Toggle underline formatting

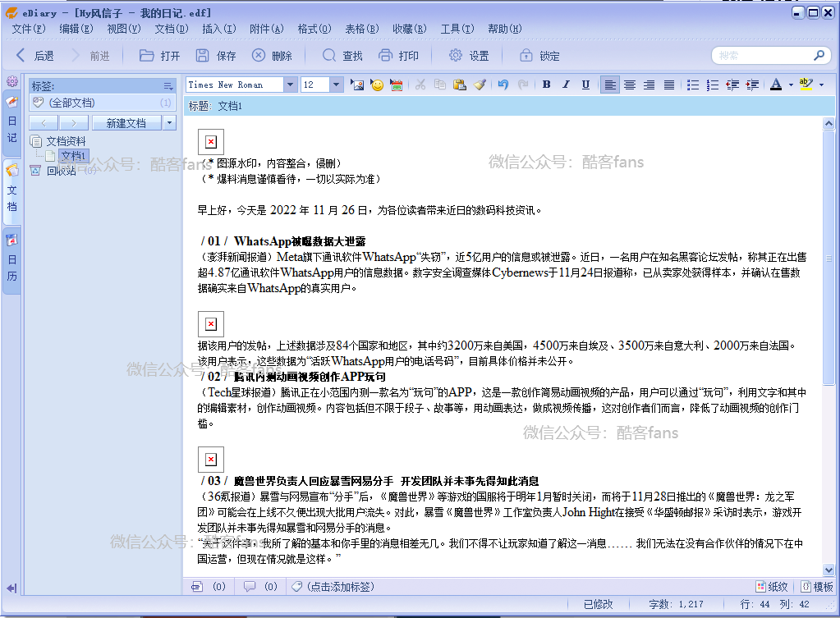[585, 85]
